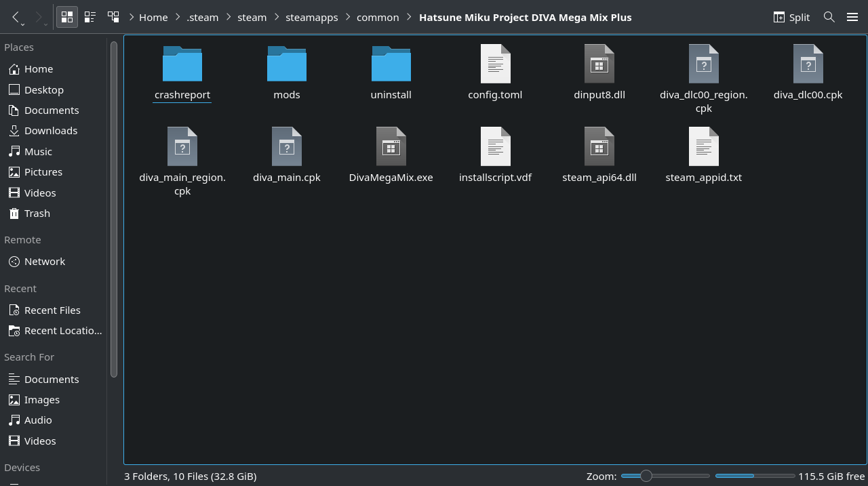The image size is (868, 486).
Task: Click Hatsune Miku Project DIVA breadcrumb title
Action: coord(525,17)
